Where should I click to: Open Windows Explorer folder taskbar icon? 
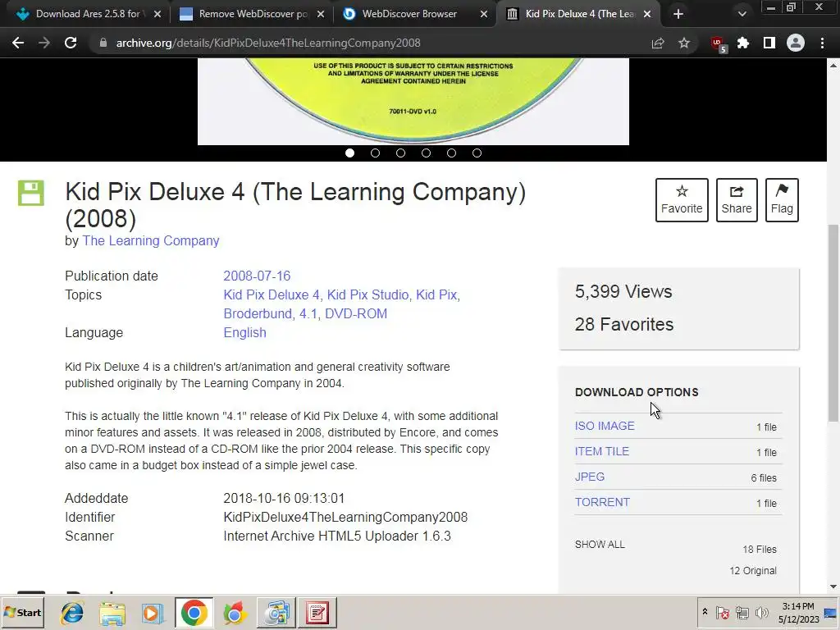112,612
